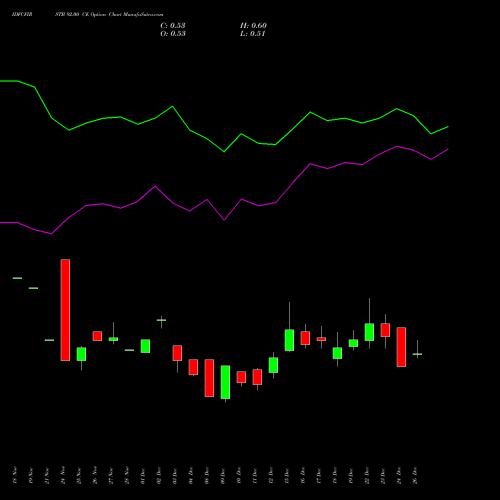Viewport: 500px width, 500px height.
Task: Select the red candle on 24 Dec
Action: (401, 347)
